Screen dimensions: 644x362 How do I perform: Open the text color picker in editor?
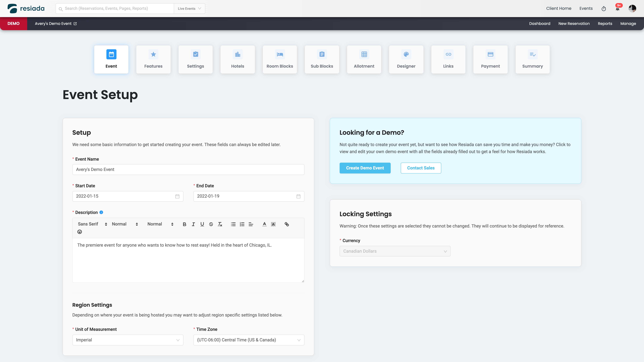(x=264, y=224)
